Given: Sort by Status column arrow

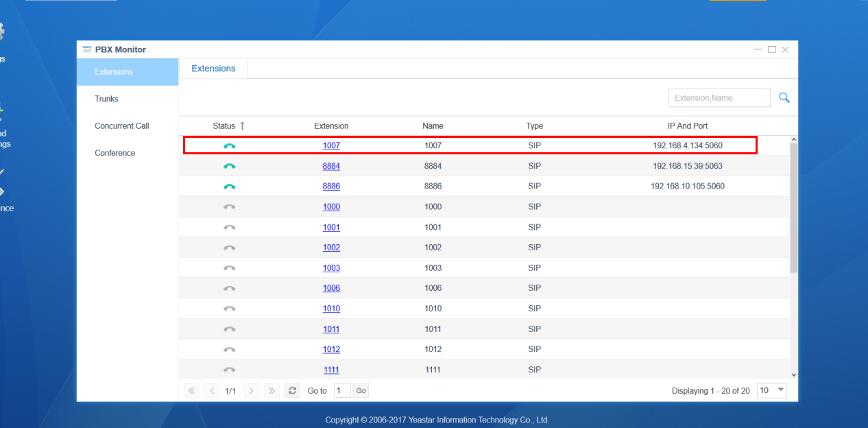Looking at the screenshot, I should coord(242,126).
